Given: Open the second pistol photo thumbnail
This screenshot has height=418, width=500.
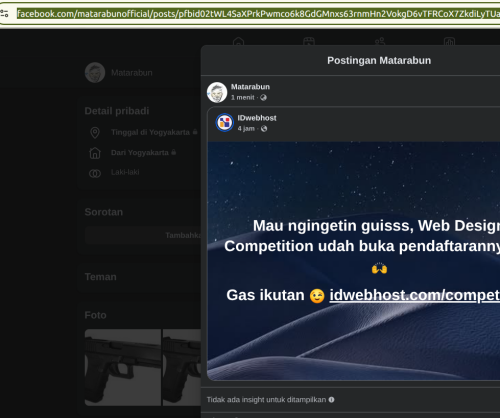Looking at the screenshot, I should pyautogui.click(x=182, y=367).
